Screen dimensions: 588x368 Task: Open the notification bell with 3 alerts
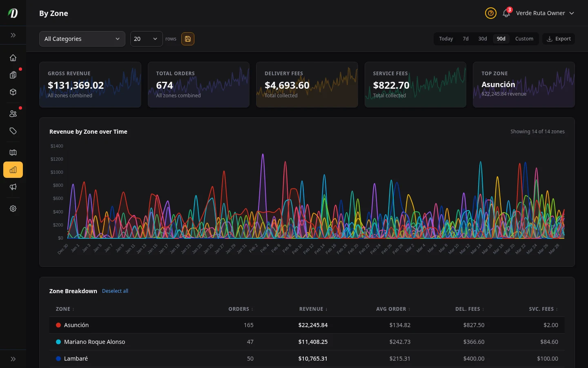pyautogui.click(x=506, y=13)
